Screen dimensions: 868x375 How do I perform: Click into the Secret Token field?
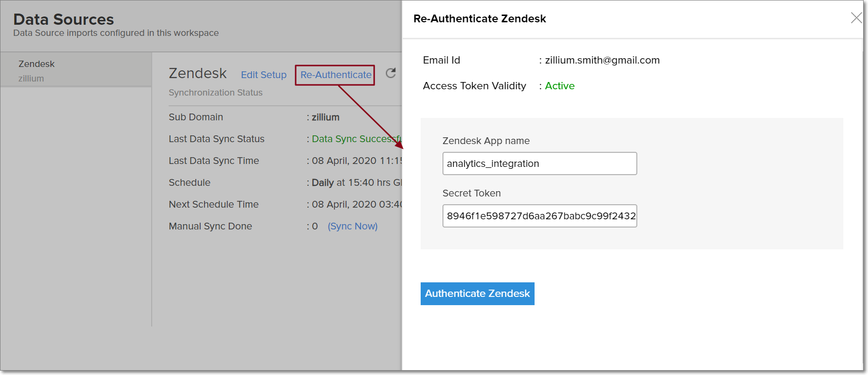click(x=539, y=216)
